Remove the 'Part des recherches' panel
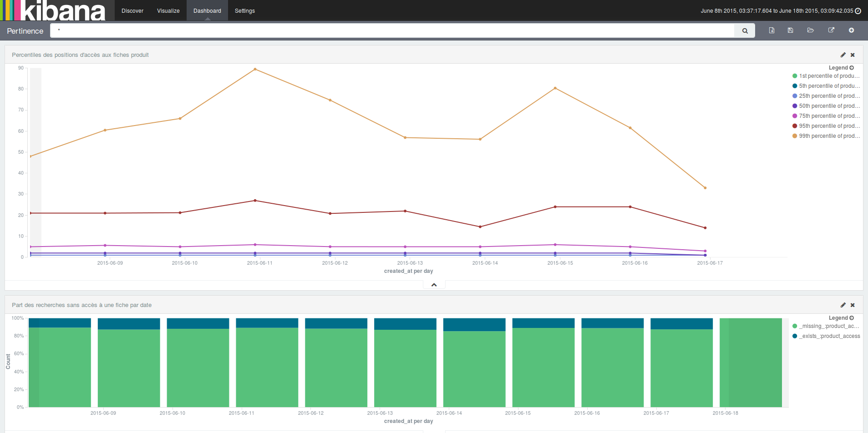This screenshot has height=433, width=868. (853, 305)
